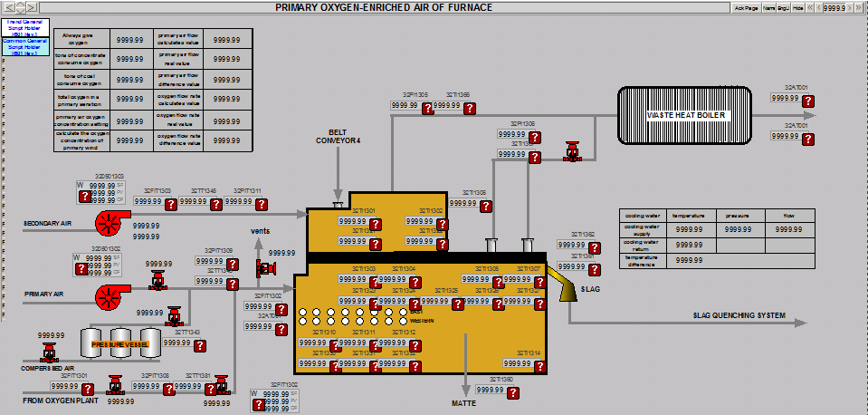Click valve above the waste heat boiler inlet

point(571,151)
